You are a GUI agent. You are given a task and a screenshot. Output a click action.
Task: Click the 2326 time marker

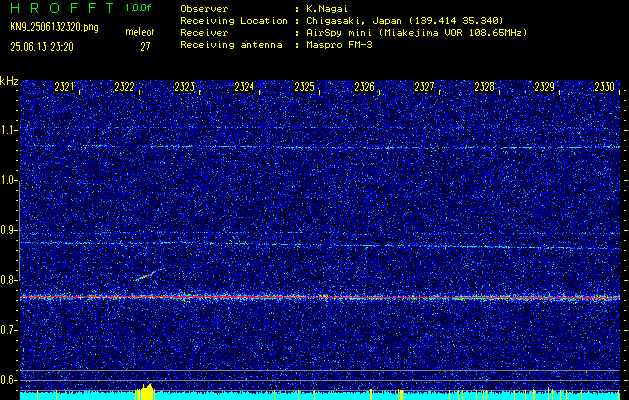coord(364,87)
